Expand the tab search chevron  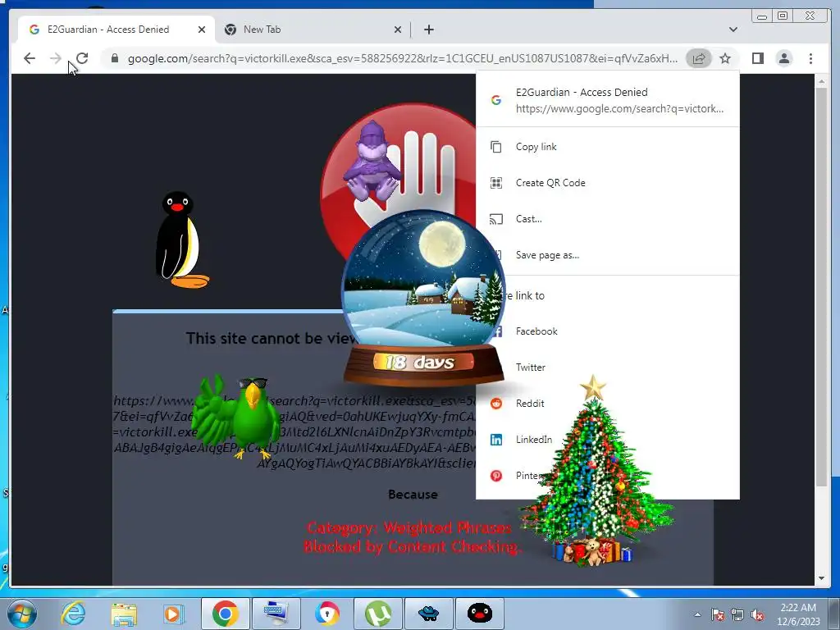[733, 30]
